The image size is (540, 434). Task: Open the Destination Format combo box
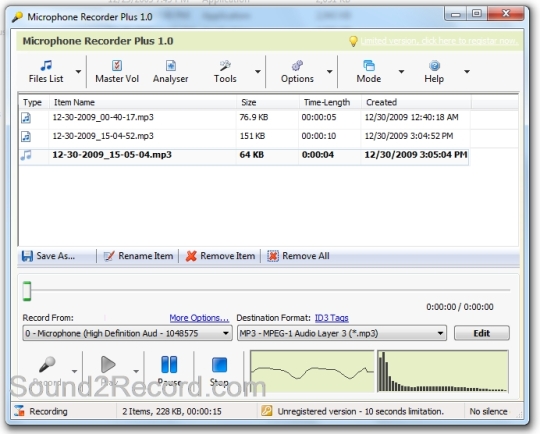[x=342, y=333]
